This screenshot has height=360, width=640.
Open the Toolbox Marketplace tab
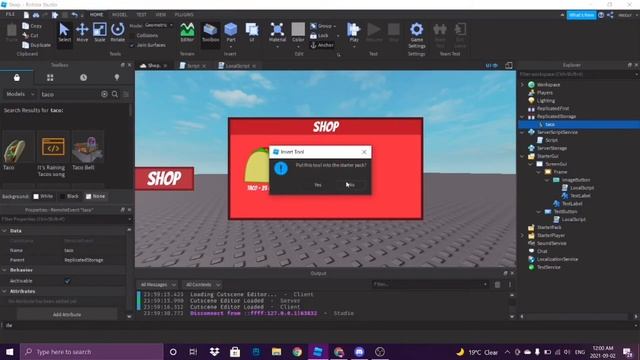[x=17, y=78]
